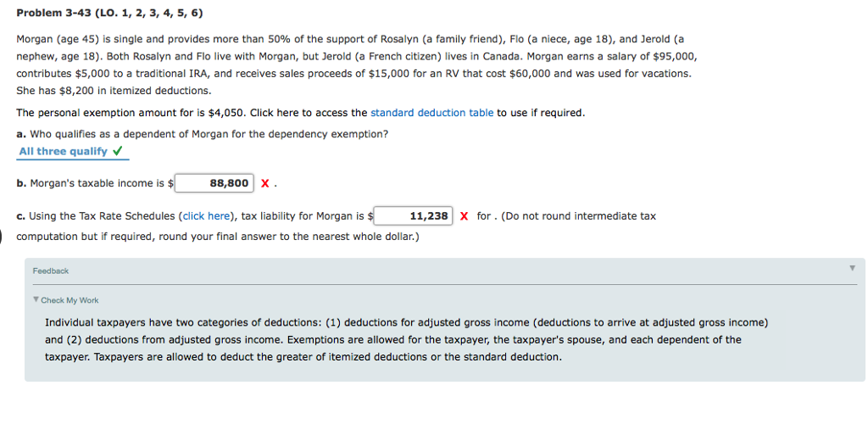
Task: Click the red X beside 88,800
Action: (265, 183)
